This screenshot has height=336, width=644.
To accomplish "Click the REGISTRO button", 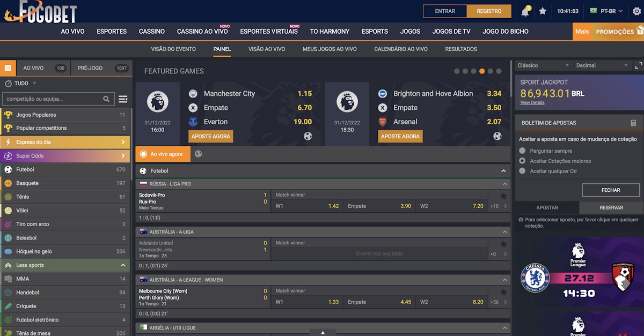I will pyautogui.click(x=489, y=11).
